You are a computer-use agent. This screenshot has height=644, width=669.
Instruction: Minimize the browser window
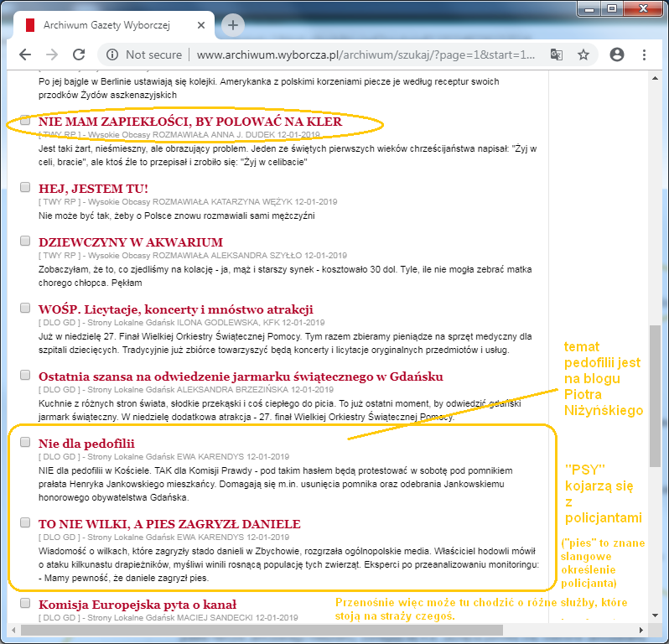[x=589, y=9]
